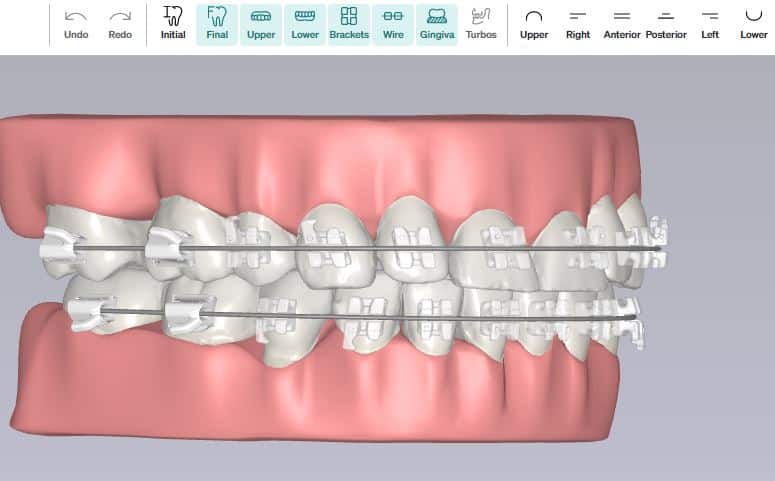Toggle Brackets display
Image resolution: width=775 pixels, height=481 pixels.
tap(349, 24)
